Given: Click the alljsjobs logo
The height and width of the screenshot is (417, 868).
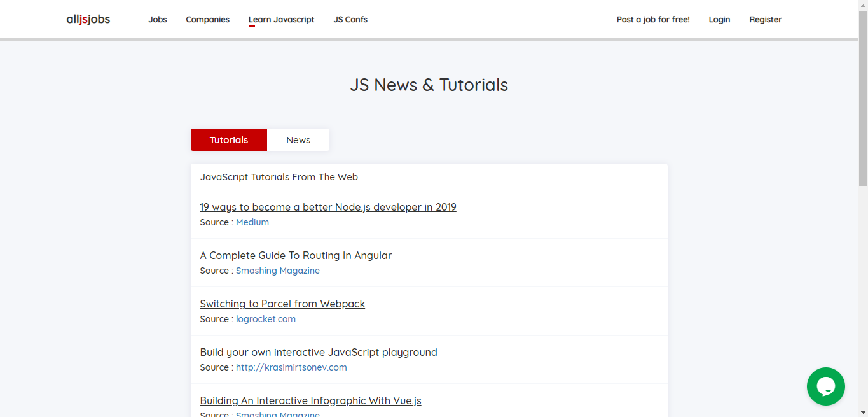Looking at the screenshot, I should pyautogui.click(x=88, y=20).
